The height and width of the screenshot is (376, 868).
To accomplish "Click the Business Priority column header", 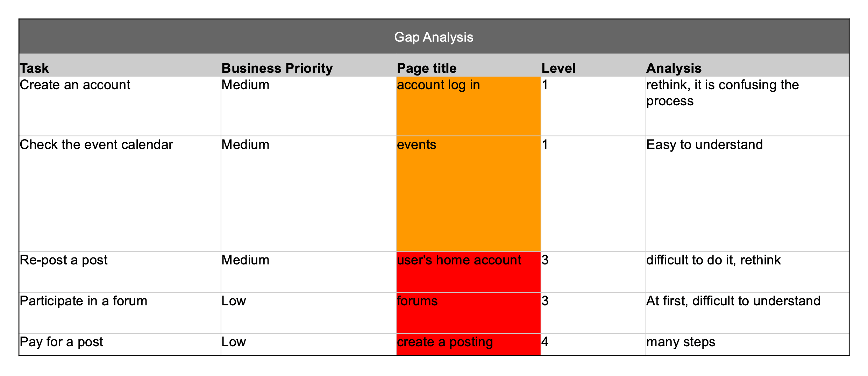I will tap(277, 68).
